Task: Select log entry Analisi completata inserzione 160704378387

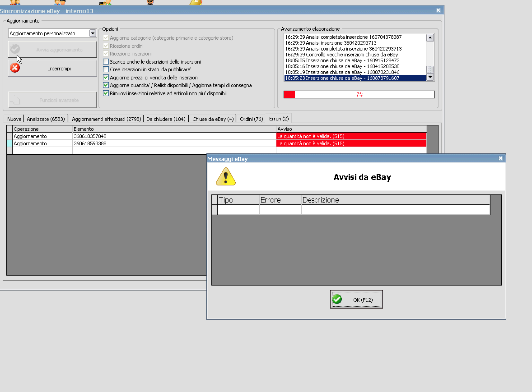Action: (355, 37)
